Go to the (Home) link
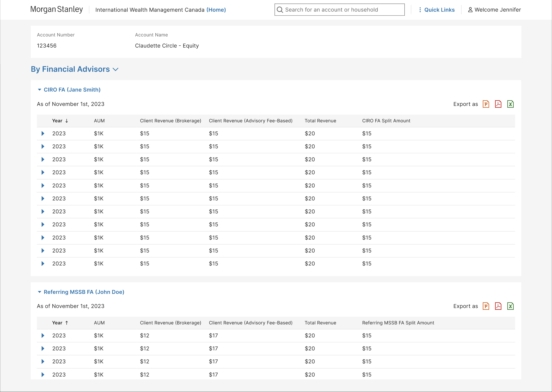 pyautogui.click(x=216, y=10)
